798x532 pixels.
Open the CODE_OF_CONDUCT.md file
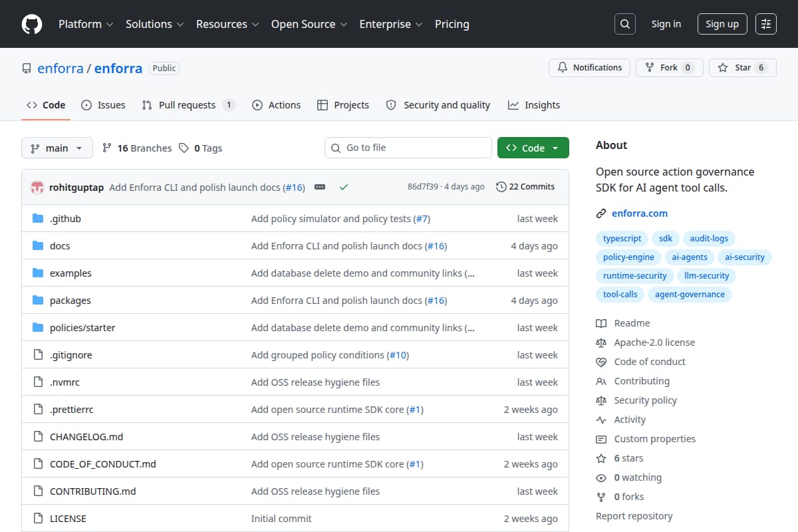point(103,464)
